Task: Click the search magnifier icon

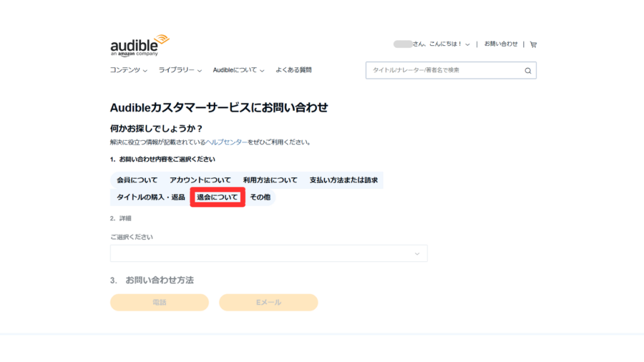Action: (528, 70)
